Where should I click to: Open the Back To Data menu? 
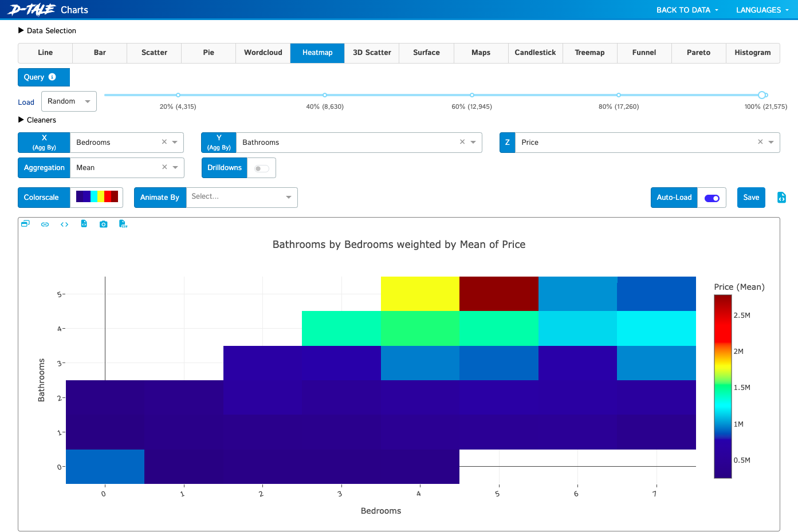coord(687,10)
